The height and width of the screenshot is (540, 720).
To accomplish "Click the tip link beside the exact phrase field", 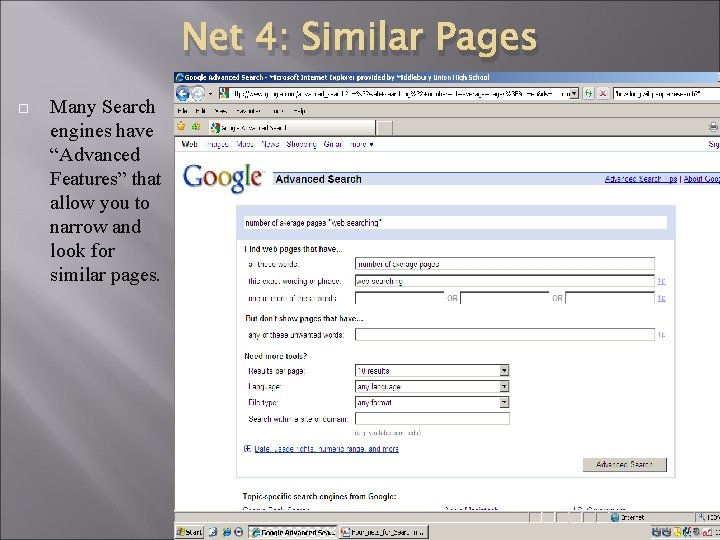I will click(661, 281).
